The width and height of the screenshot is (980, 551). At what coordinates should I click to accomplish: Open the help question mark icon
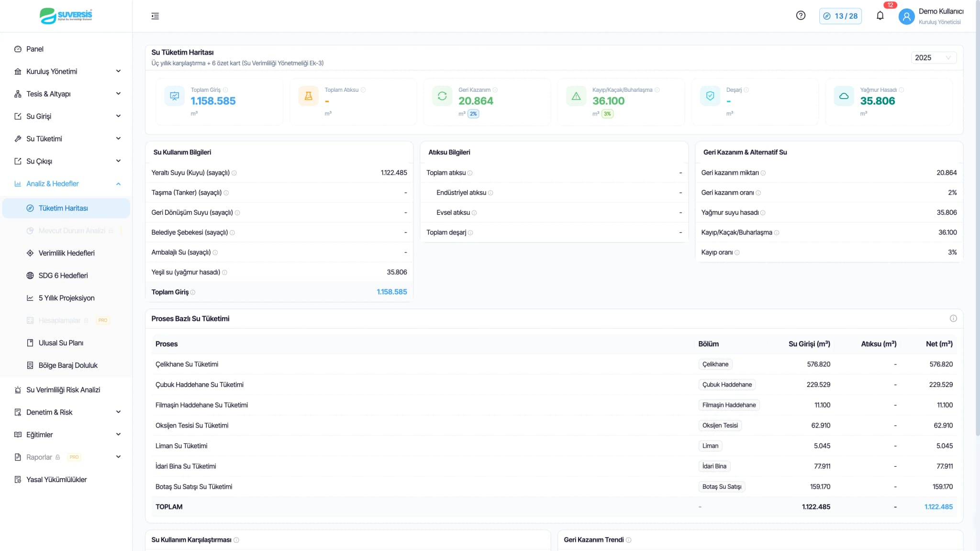pyautogui.click(x=801, y=16)
